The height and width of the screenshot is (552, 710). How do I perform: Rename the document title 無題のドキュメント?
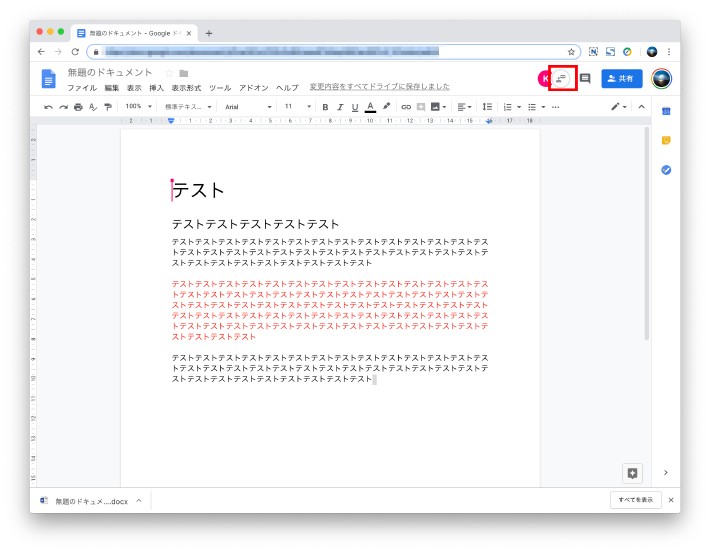110,72
